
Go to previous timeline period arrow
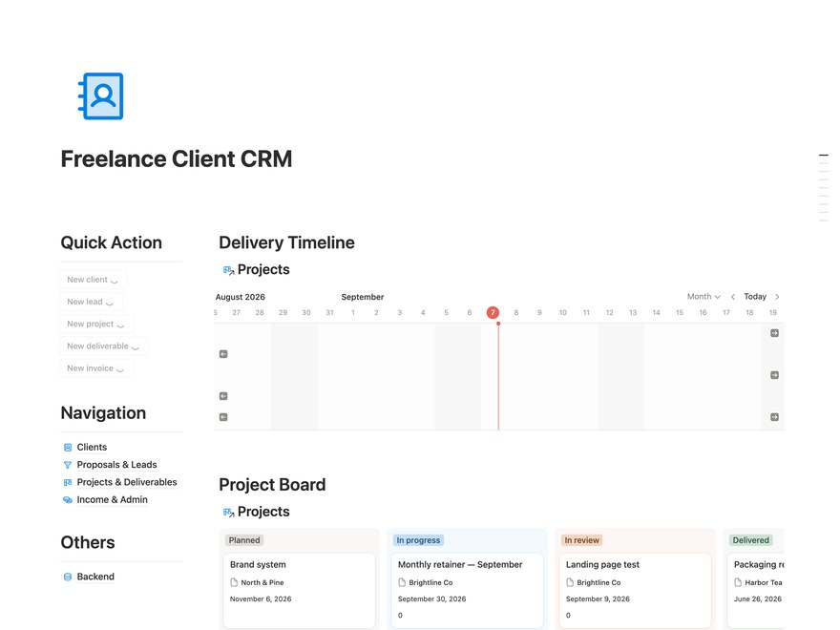click(x=733, y=297)
